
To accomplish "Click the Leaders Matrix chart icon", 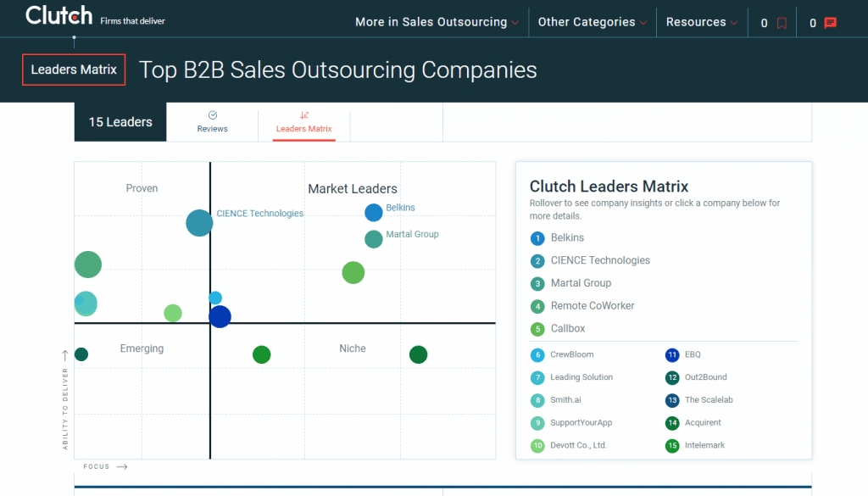I will [304, 115].
